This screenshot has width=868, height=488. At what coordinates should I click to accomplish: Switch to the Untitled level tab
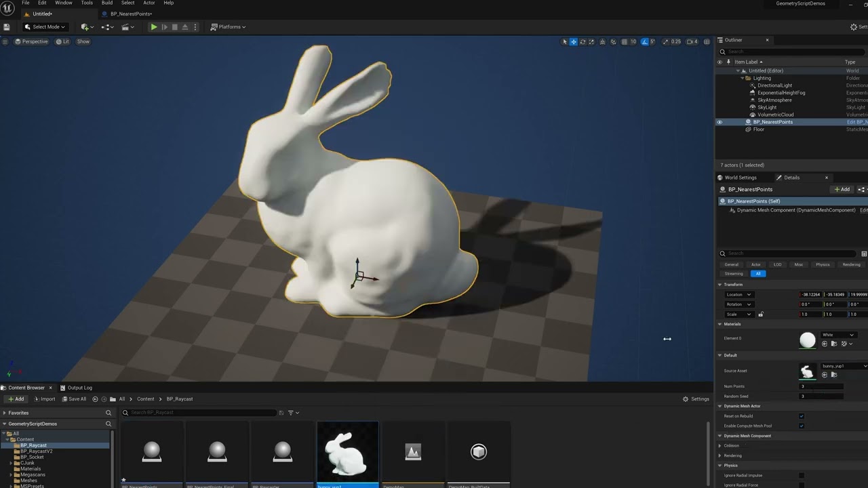(41, 14)
